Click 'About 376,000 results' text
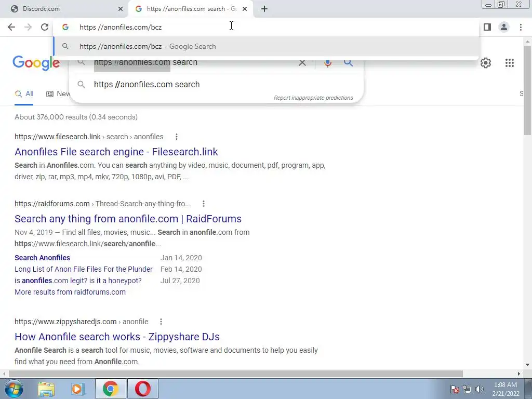This screenshot has width=532, height=399. [76, 117]
